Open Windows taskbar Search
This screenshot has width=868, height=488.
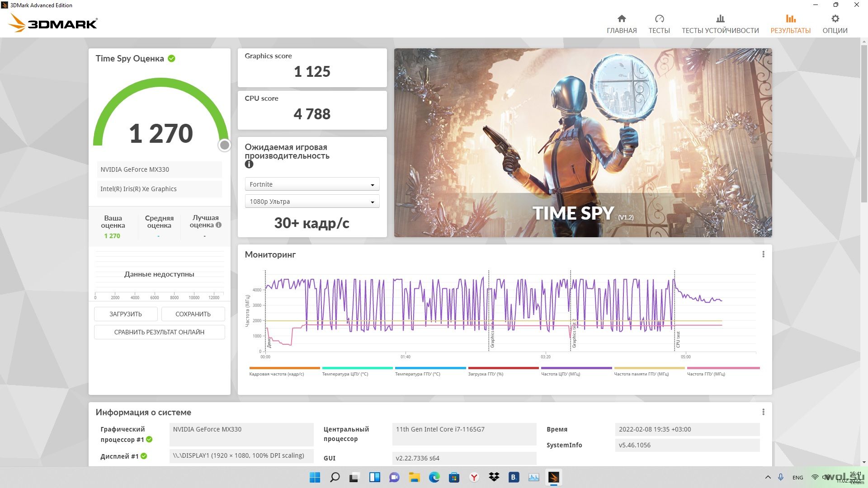click(335, 477)
